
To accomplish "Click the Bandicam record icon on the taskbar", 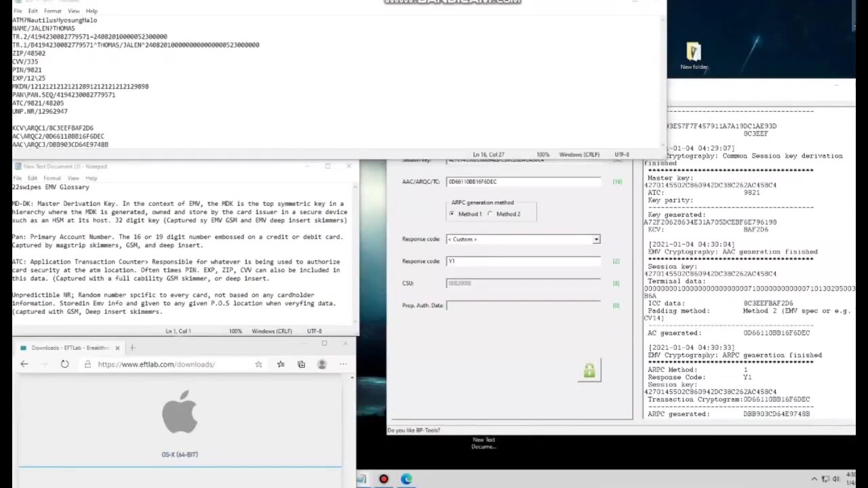I will [x=384, y=479].
